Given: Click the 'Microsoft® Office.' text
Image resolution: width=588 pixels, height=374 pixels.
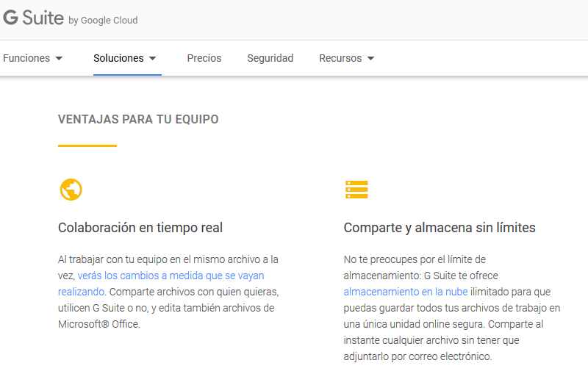Looking at the screenshot, I should click(x=99, y=324).
